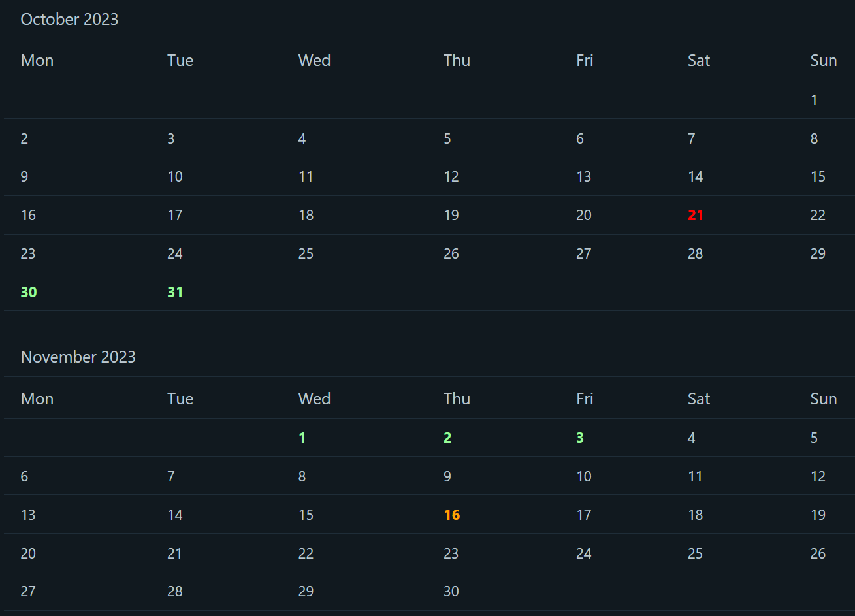Screen dimensions: 855x616
Task: Select November 9 under Thu
Action: pos(447,476)
